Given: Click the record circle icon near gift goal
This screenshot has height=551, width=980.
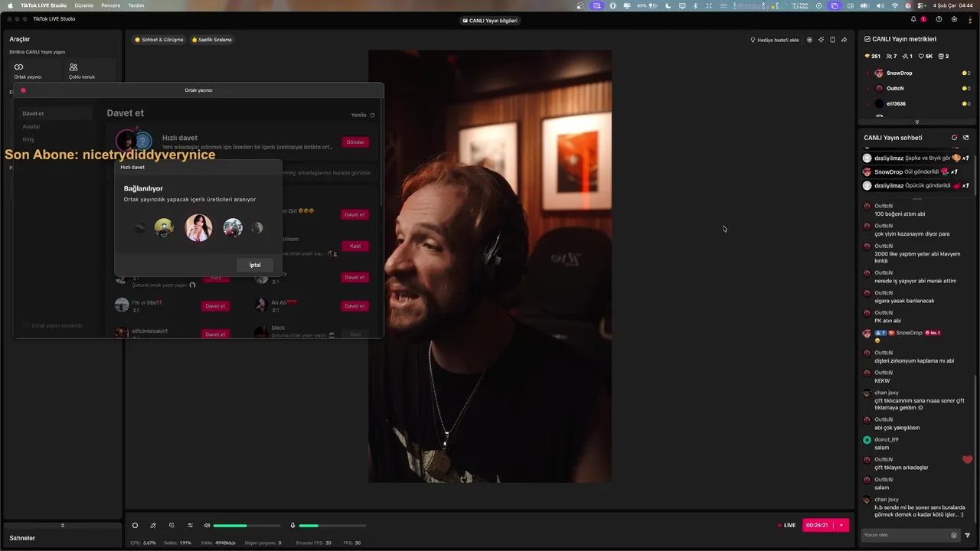Looking at the screenshot, I should tap(809, 40).
